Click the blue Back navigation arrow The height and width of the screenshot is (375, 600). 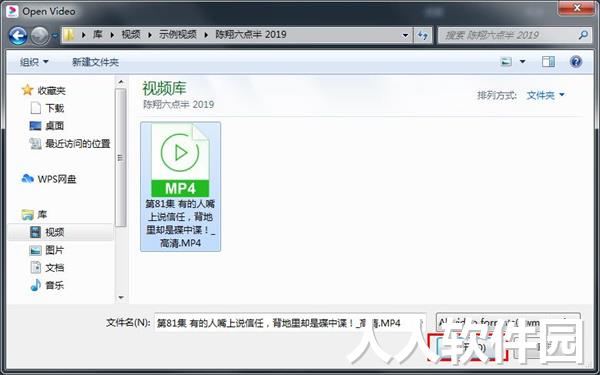[x=18, y=36]
